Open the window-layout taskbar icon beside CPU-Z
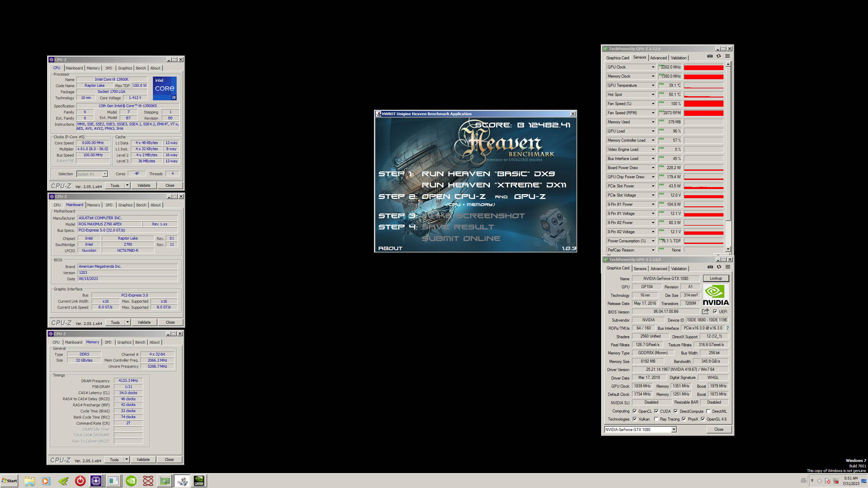Image resolution: width=868 pixels, height=488 pixels. coord(113,481)
